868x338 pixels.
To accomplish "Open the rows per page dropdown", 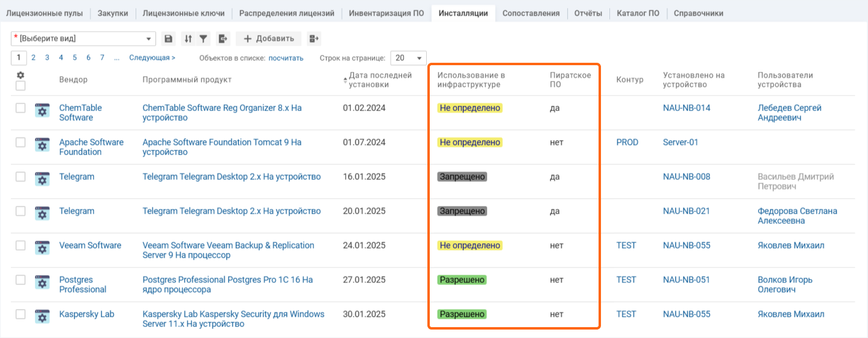I will (x=408, y=58).
